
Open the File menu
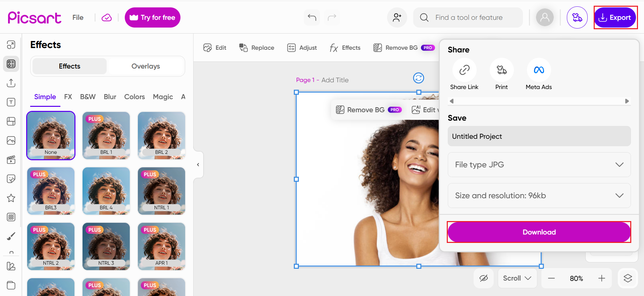click(x=78, y=17)
